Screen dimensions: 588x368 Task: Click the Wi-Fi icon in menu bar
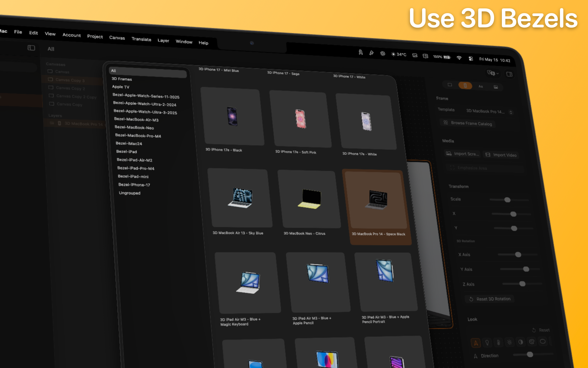click(x=459, y=58)
